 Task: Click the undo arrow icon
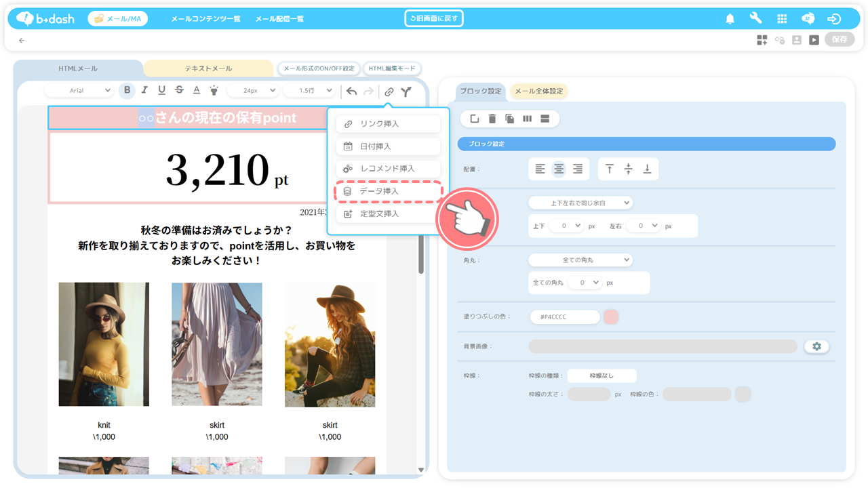pyautogui.click(x=351, y=91)
